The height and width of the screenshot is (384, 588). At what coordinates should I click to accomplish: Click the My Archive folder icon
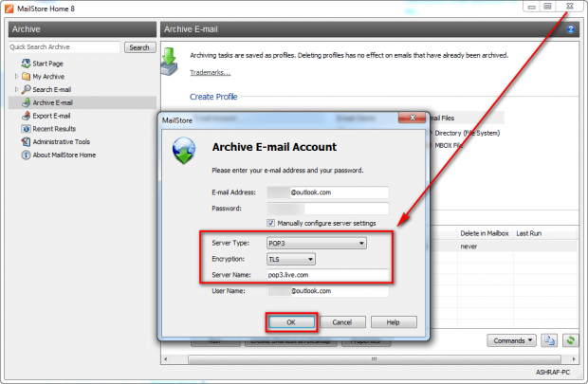coord(26,77)
